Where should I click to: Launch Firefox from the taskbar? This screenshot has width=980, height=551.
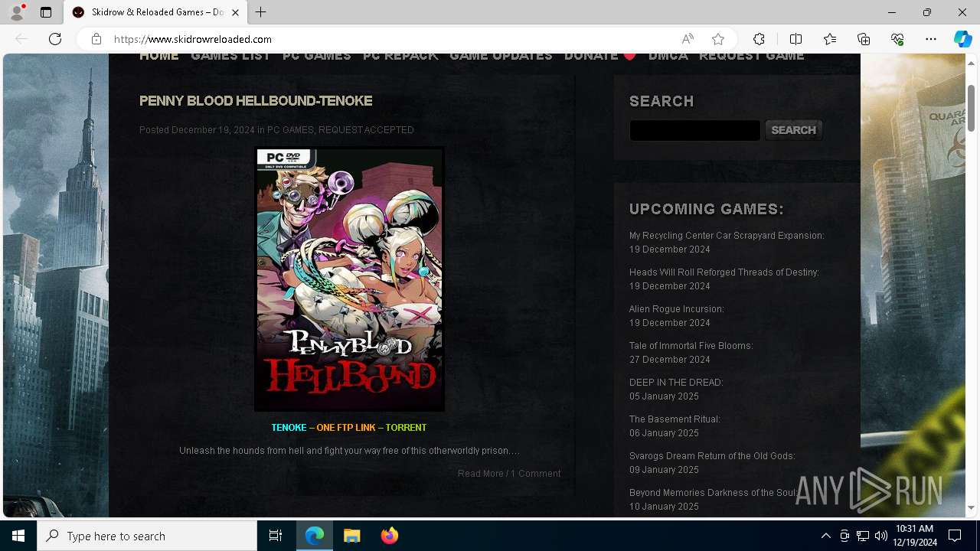click(390, 536)
